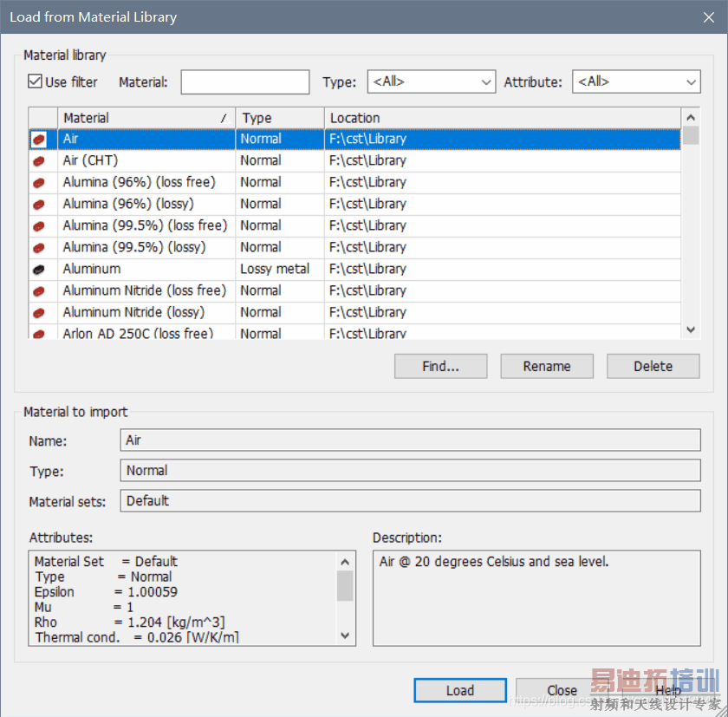Select the Air material row
The width and height of the screenshot is (728, 717).
tap(354, 139)
